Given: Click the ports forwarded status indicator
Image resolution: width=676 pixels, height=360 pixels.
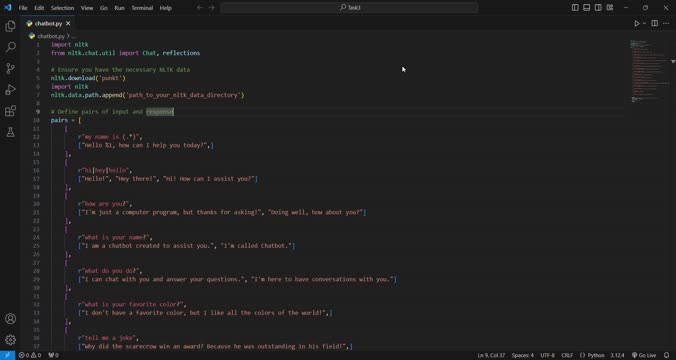Looking at the screenshot, I should [53, 355].
